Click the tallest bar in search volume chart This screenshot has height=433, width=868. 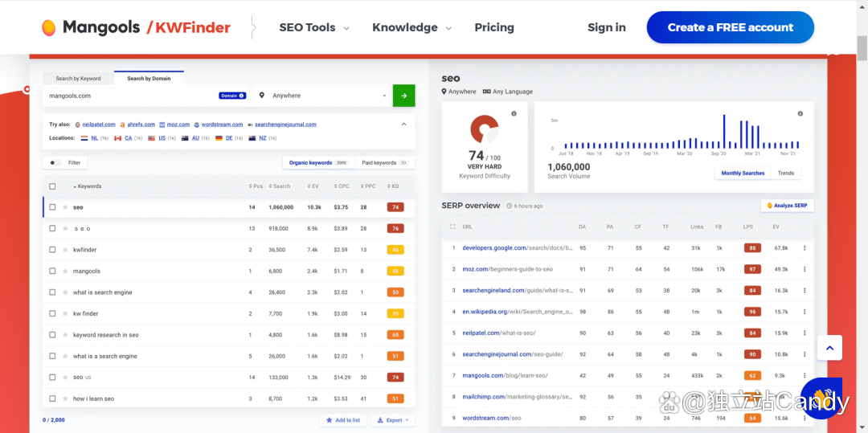coord(724,132)
